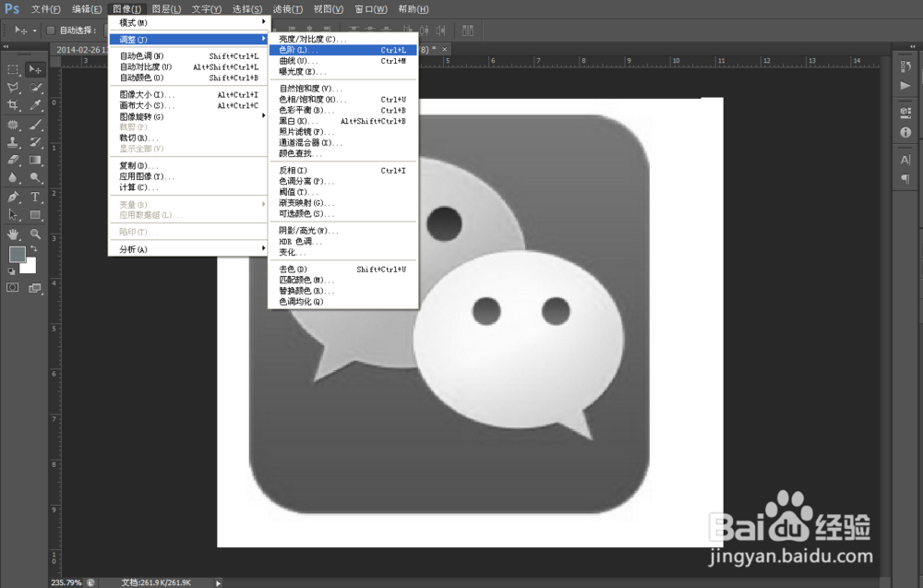Select the Zoom tool

(35, 234)
